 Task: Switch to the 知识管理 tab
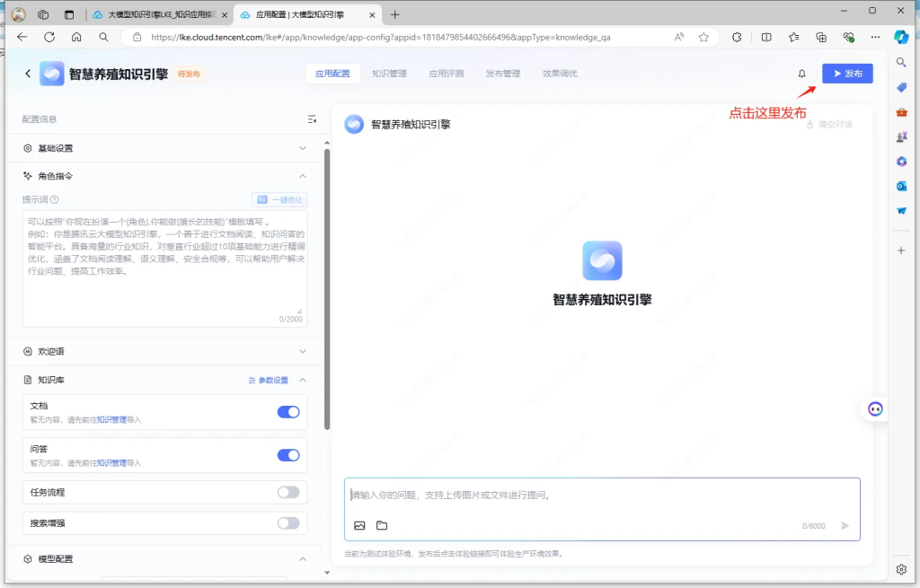pyautogui.click(x=389, y=74)
